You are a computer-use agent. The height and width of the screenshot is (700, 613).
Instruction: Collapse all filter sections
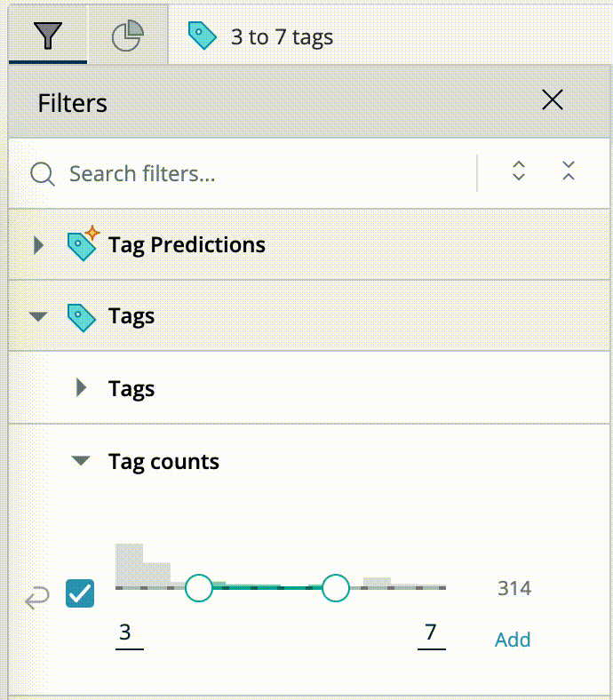pyautogui.click(x=569, y=172)
